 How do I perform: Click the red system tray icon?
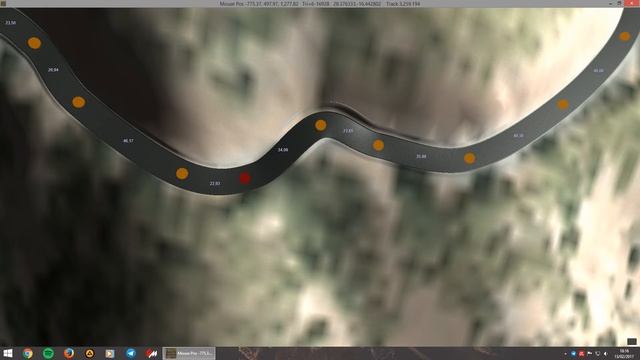[582, 354]
